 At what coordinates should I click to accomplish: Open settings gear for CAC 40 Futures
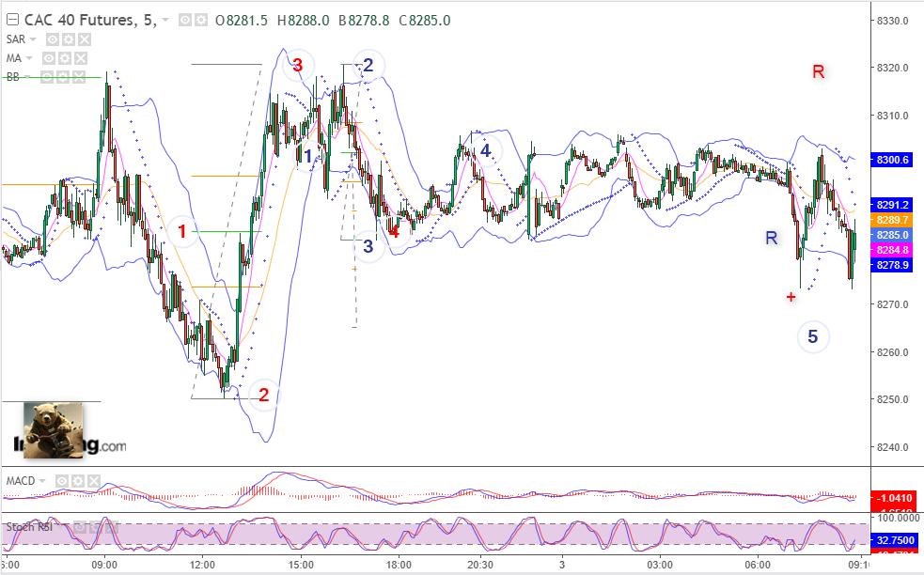click(201, 21)
